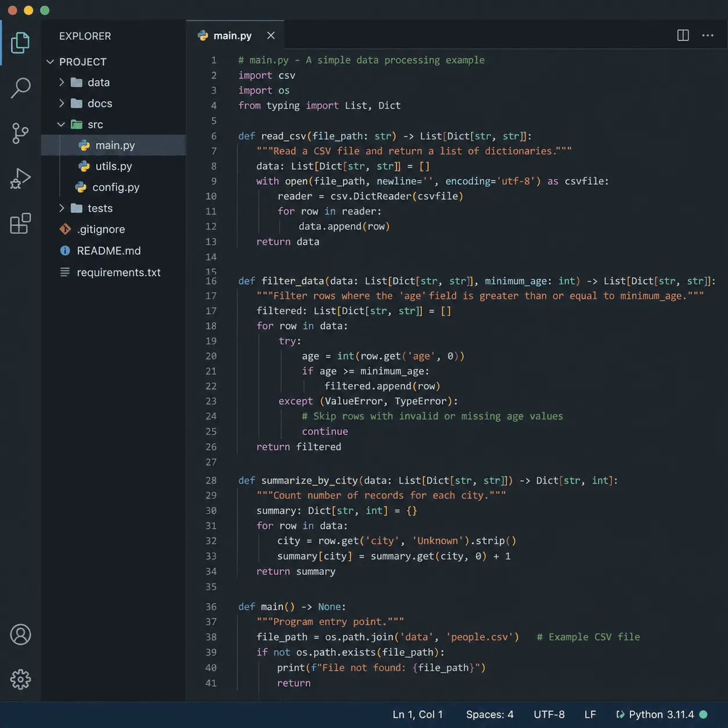Split the editor with split icon
728x728 pixels.
(683, 35)
